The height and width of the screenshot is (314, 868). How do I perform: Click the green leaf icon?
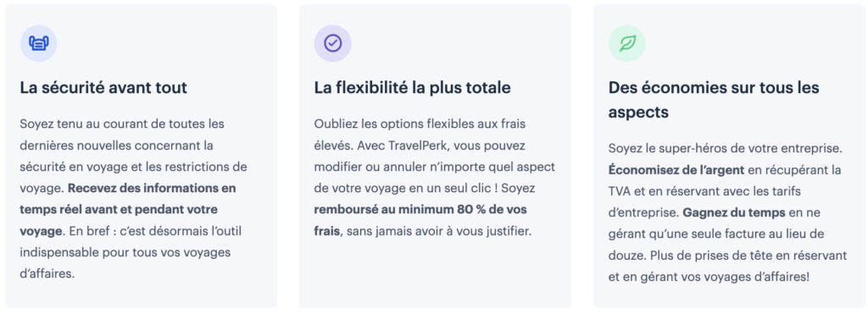pyautogui.click(x=627, y=43)
